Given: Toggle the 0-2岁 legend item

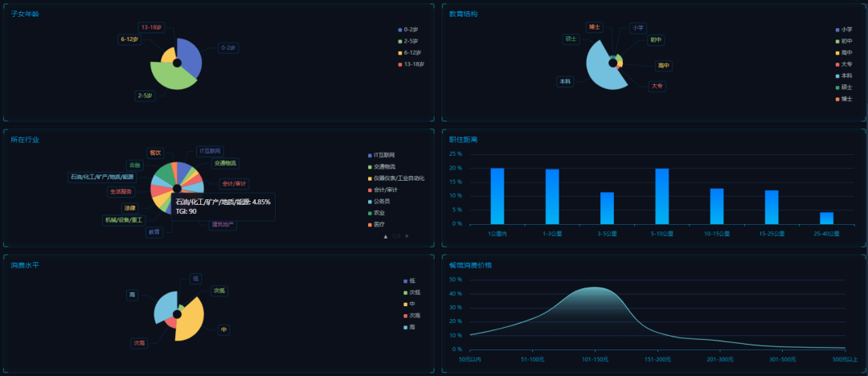Looking at the screenshot, I should (411, 30).
